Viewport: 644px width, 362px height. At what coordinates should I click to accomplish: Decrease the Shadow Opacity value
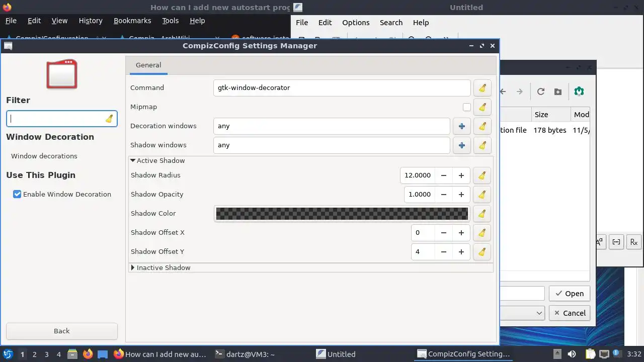tap(444, 195)
